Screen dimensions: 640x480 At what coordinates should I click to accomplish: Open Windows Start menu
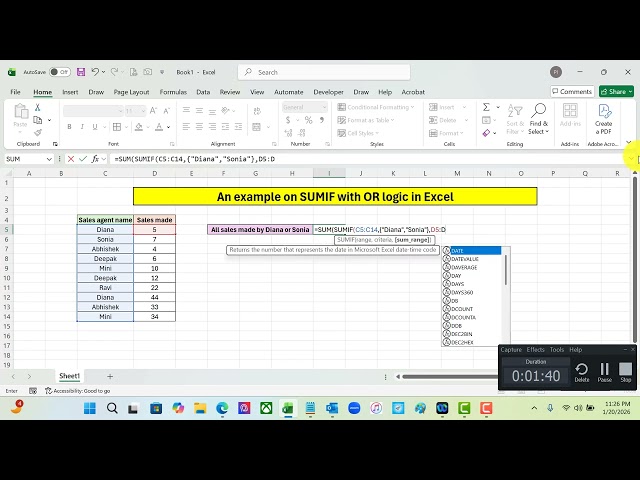(90, 408)
